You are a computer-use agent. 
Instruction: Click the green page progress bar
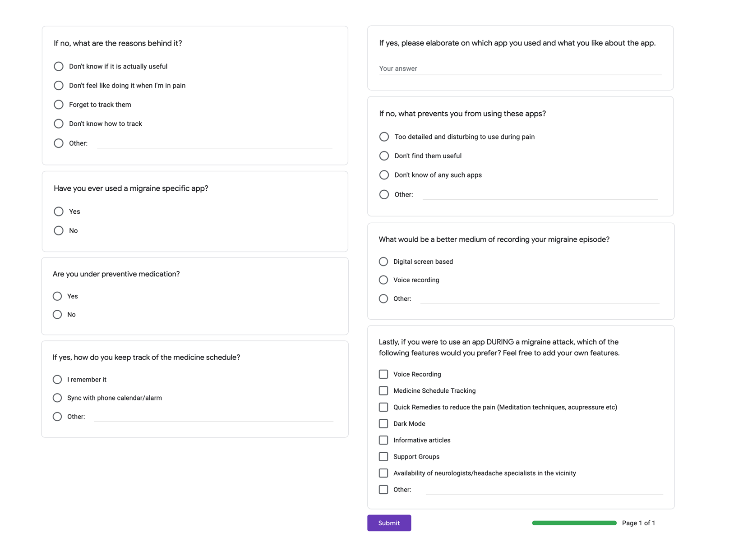point(574,523)
